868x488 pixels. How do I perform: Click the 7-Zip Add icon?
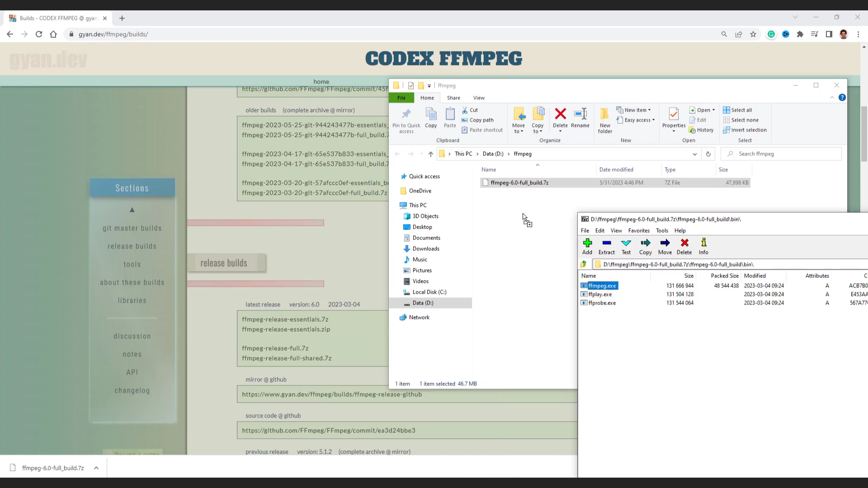(x=587, y=246)
